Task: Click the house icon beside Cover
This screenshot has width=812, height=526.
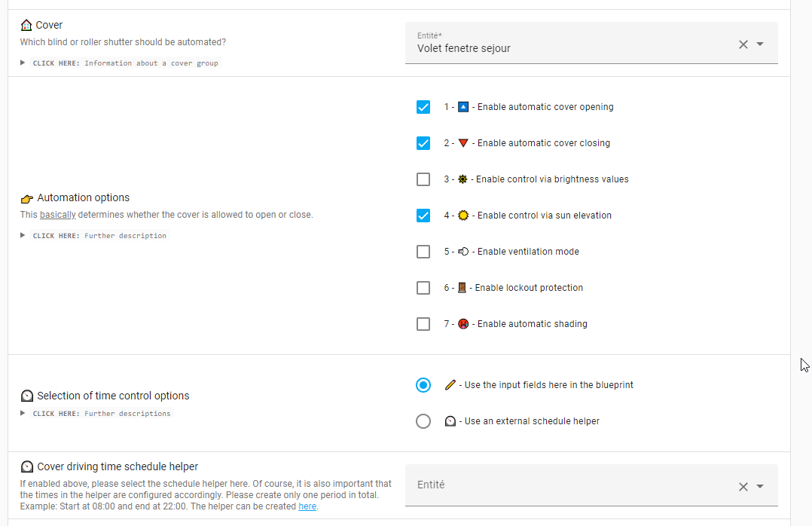Action: (x=26, y=25)
